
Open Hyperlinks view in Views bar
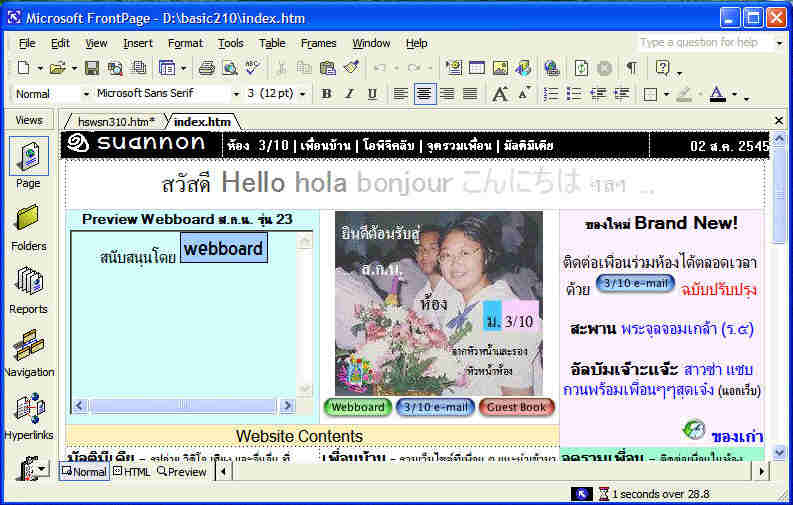[x=29, y=417]
